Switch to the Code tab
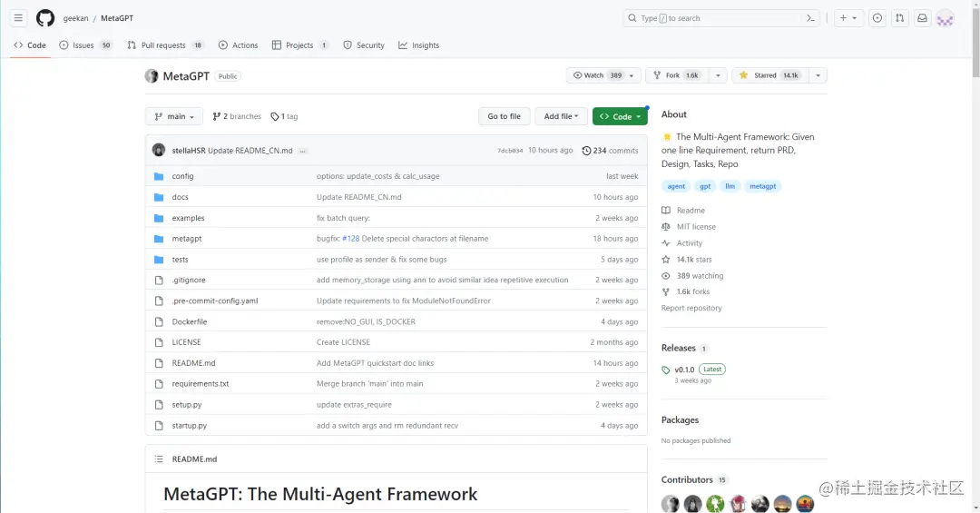Viewport: 980px width, 513px height. [30, 45]
